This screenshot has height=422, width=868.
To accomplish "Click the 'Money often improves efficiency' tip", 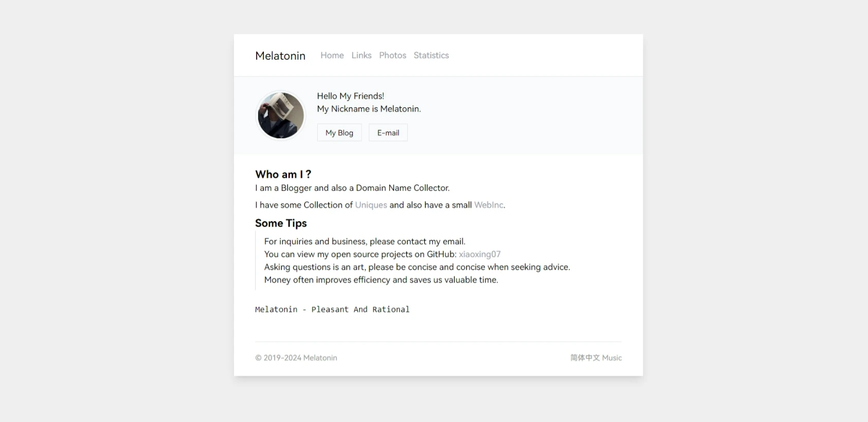I will pos(381,280).
